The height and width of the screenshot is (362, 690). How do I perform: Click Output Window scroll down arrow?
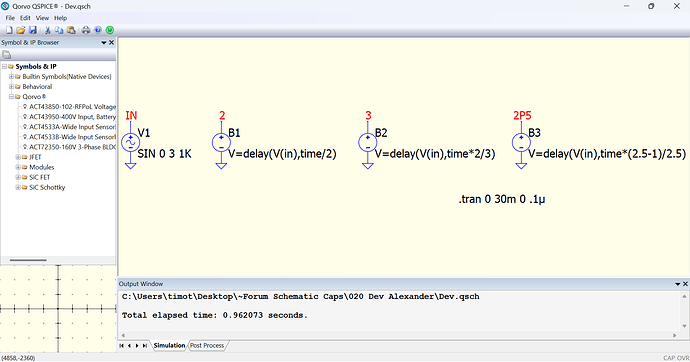(684, 326)
